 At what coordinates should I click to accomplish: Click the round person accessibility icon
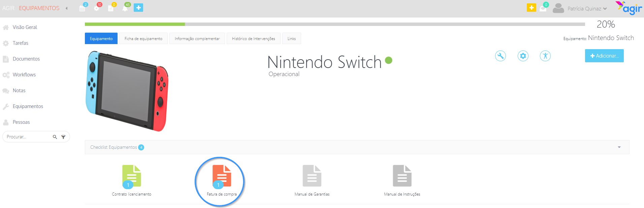pos(545,56)
